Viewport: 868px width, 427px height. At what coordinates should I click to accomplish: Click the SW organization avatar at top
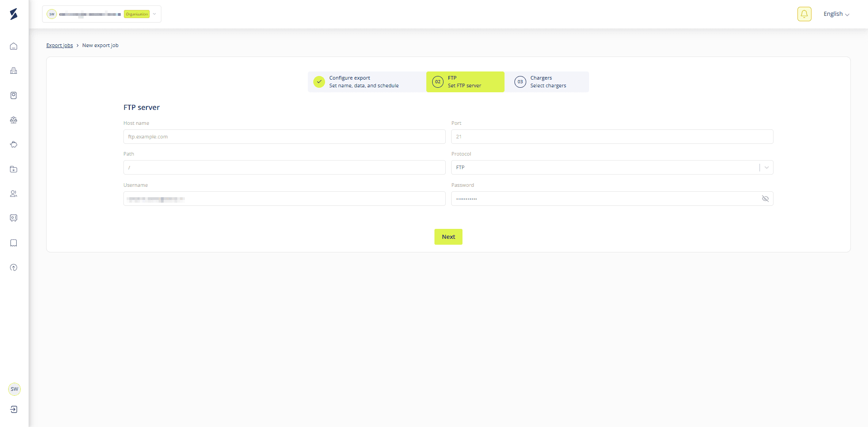point(52,14)
